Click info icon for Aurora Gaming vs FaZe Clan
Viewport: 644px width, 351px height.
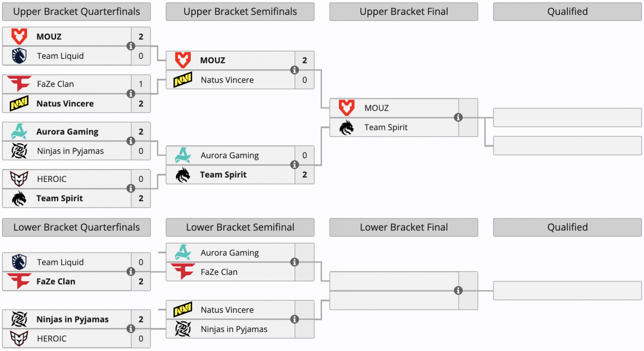[x=295, y=262]
